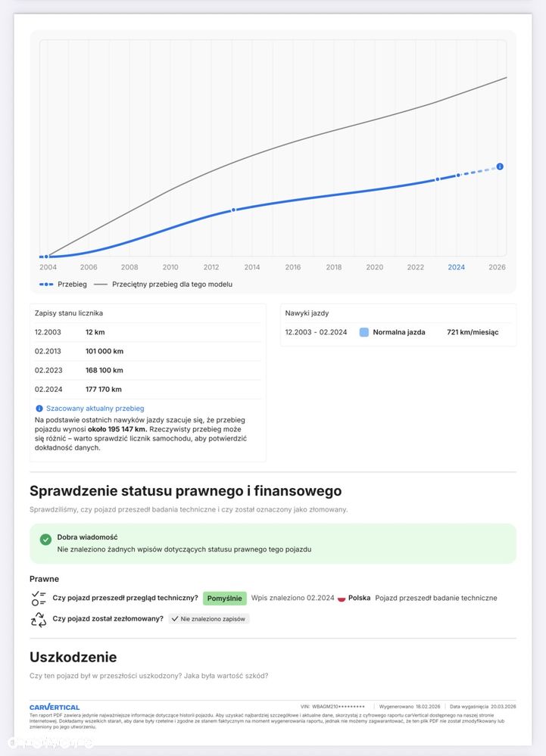546x756 pixels.
Task: Click the green checkmark icon by Dobra wiadomość
Action: (45, 540)
